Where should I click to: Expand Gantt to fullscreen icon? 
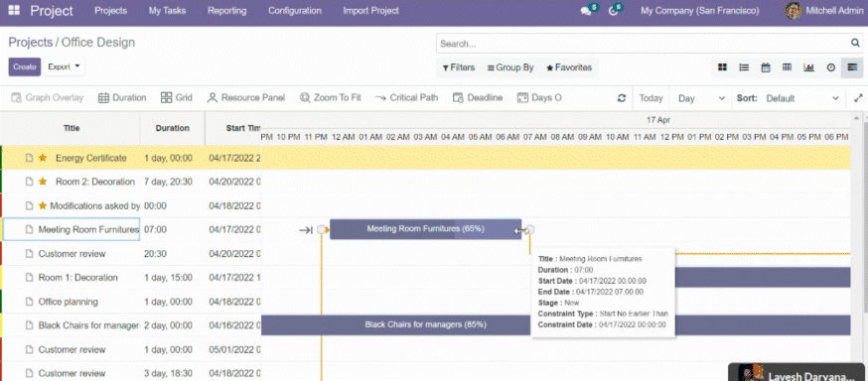(x=858, y=98)
